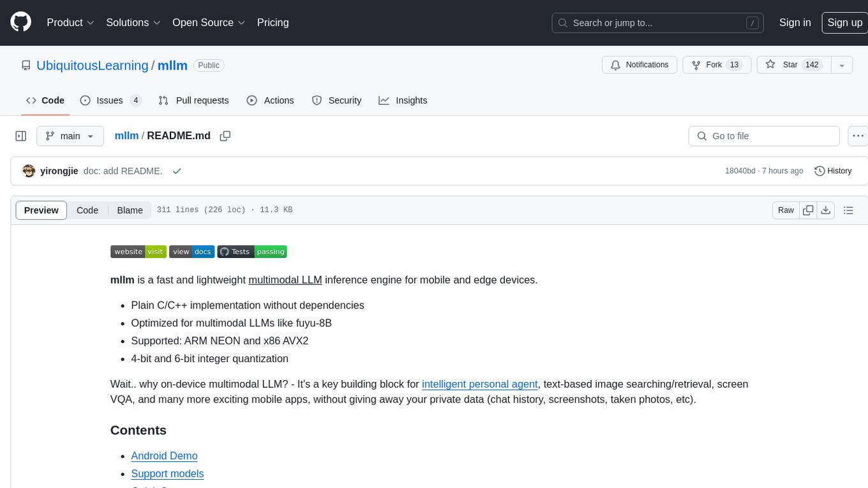The width and height of the screenshot is (868, 488).
Task: Open the file History
Action: tap(834, 171)
